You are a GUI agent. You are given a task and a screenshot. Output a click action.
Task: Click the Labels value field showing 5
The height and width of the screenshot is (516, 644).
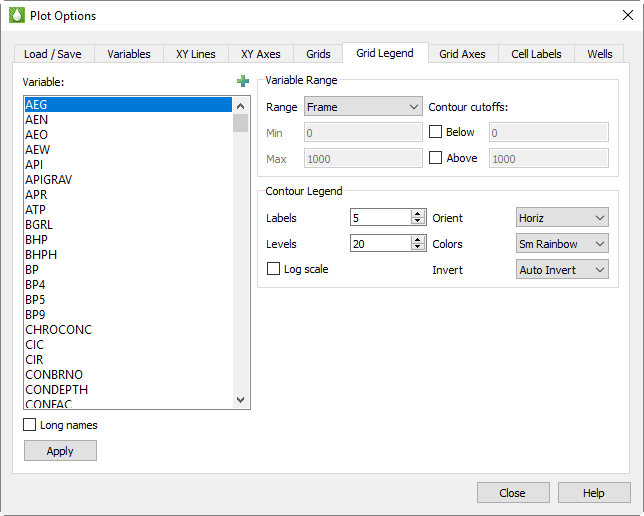tap(380, 218)
